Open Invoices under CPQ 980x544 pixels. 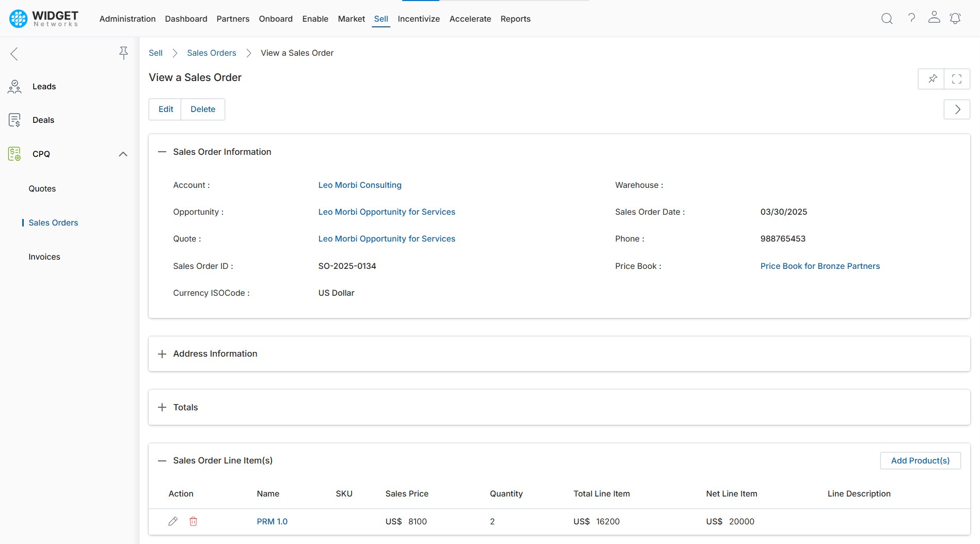(44, 257)
